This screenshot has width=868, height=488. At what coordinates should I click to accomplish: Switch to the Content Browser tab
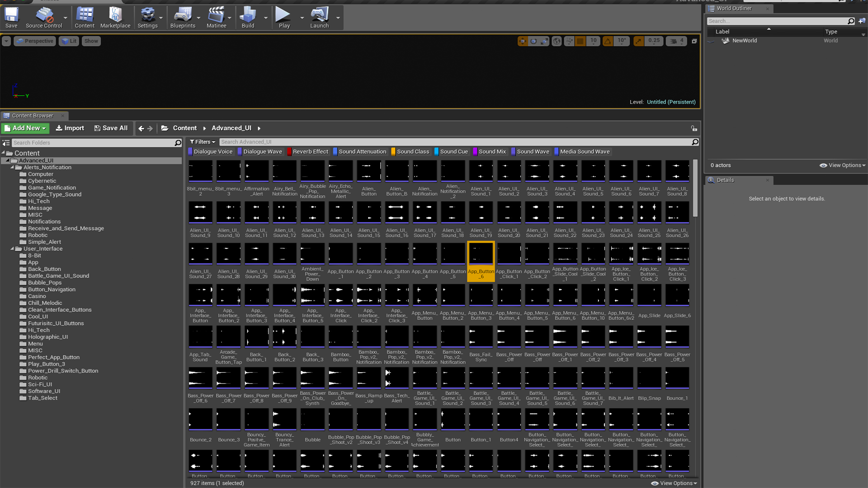[33, 116]
